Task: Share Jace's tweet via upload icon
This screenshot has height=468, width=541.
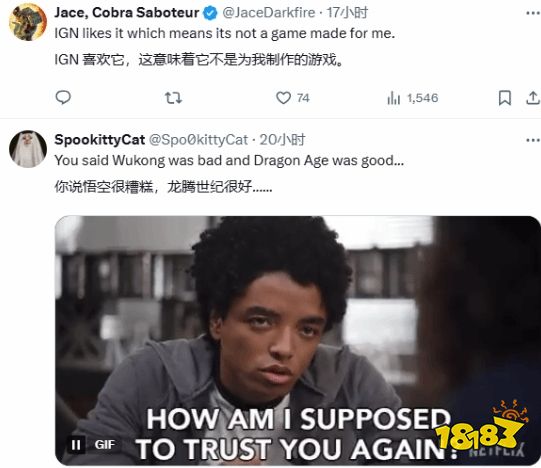Action: pos(533,98)
